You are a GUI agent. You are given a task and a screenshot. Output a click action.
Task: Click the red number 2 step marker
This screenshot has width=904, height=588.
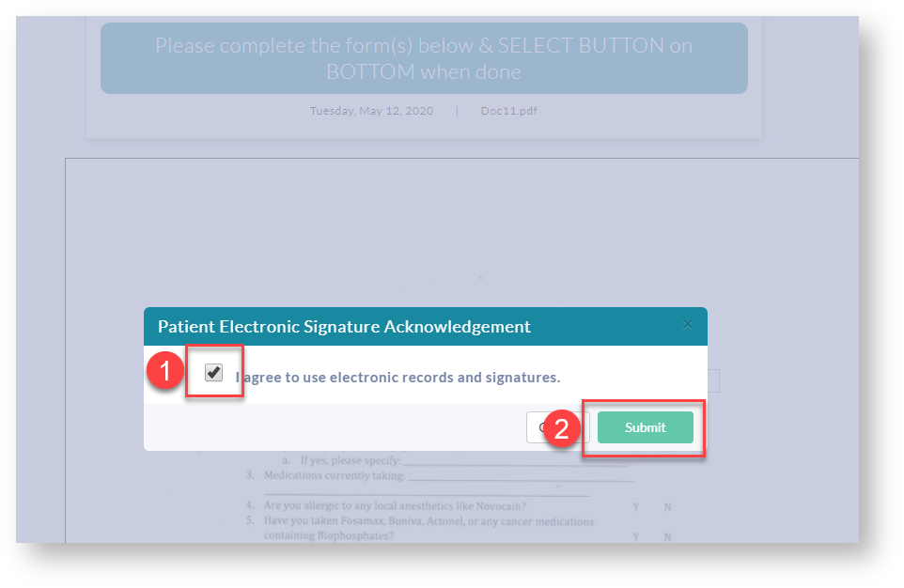(x=562, y=428)
